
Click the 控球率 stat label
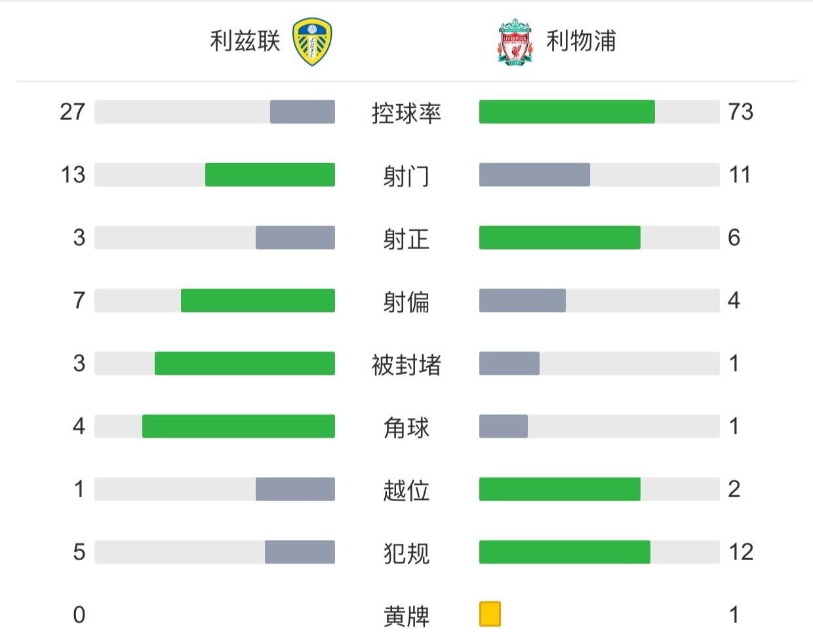[406, 113]
